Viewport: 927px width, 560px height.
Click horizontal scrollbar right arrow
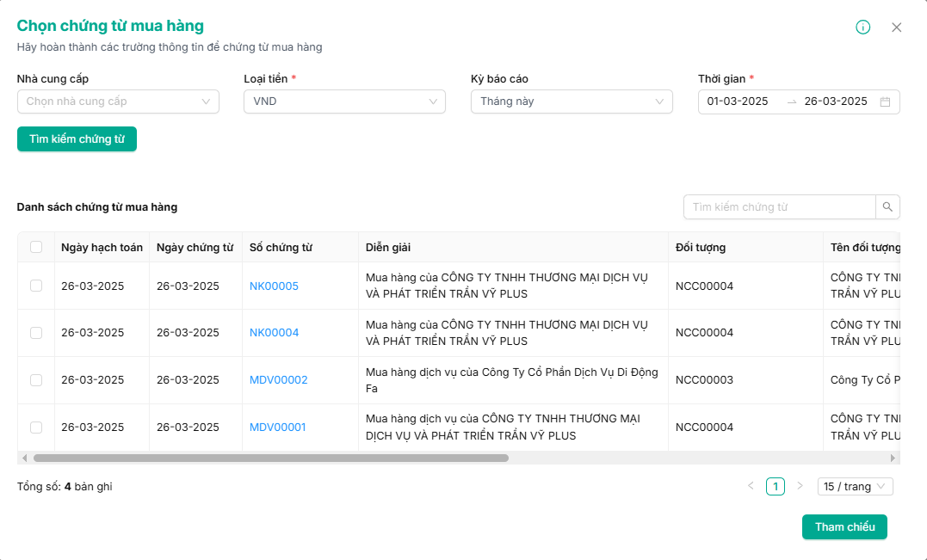(893, 458)
